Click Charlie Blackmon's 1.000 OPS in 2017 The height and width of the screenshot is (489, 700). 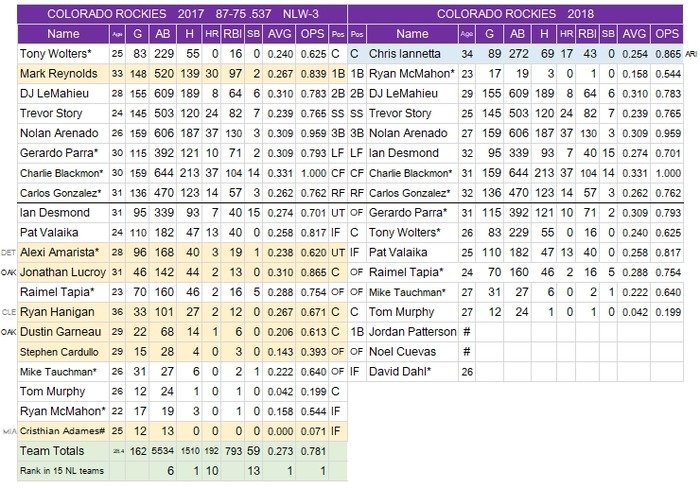(x=312, y=173)
